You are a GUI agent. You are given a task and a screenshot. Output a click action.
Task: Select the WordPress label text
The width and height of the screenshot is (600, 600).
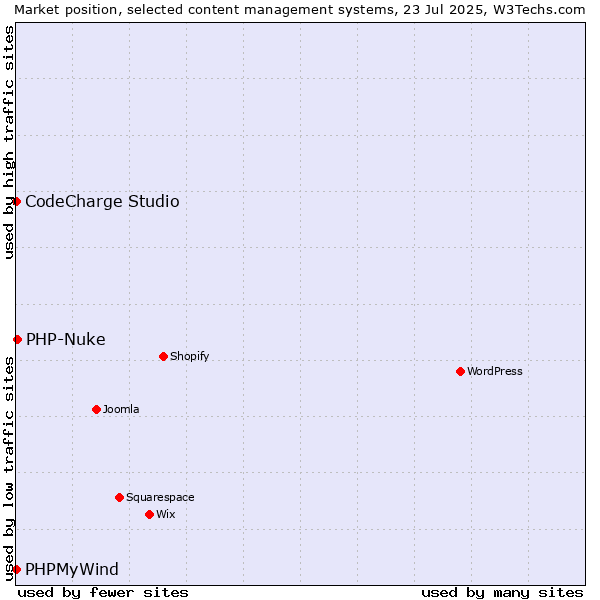tap(495, 372)
